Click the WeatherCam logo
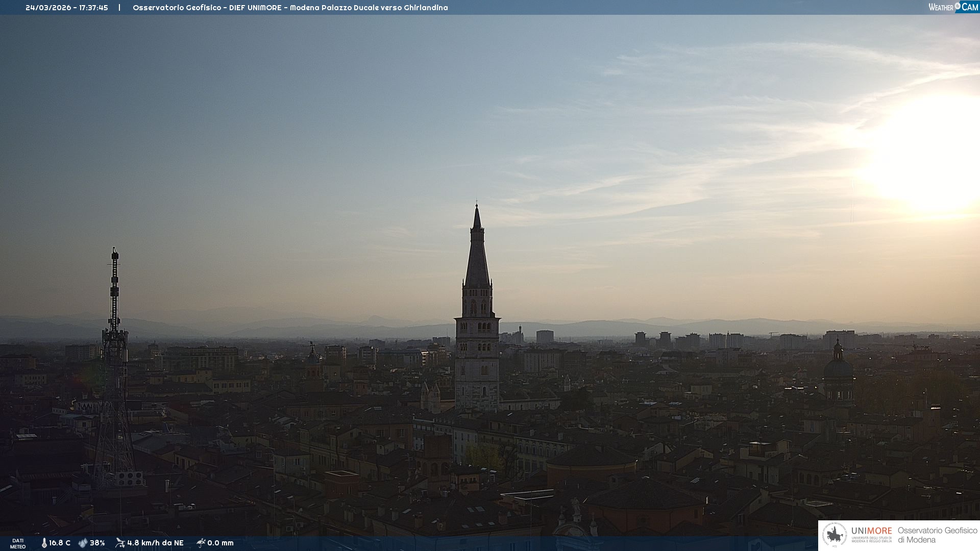Image resolution: width=980 pixels, height=551 pixels. coord(953,7)
